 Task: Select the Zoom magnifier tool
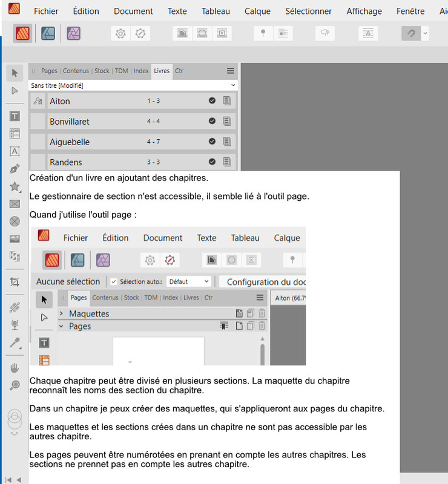click(15, 385)
